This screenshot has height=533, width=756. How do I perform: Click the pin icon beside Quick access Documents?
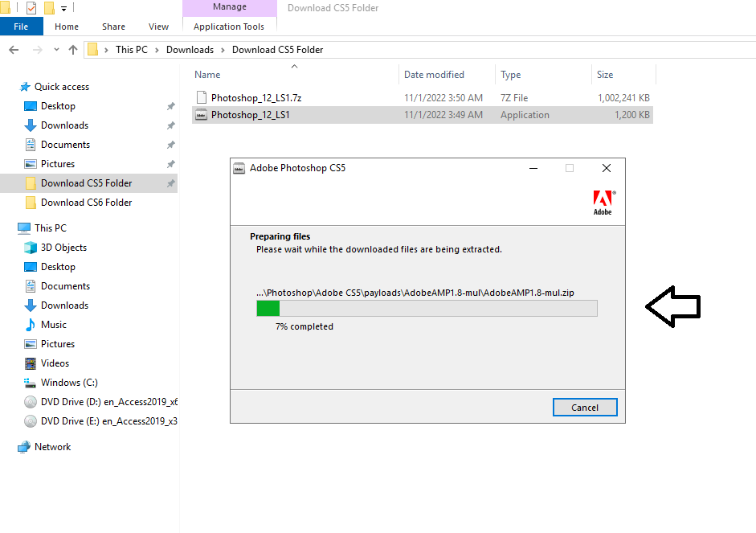pyautogui.click(x=170, y=145)
